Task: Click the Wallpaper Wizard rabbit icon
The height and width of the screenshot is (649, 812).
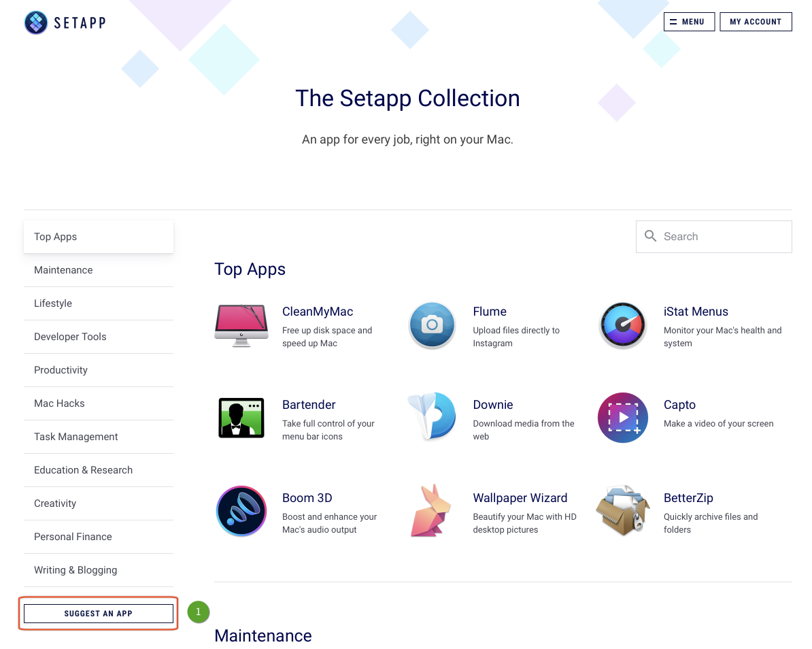Action: click(x=432, y=511)
